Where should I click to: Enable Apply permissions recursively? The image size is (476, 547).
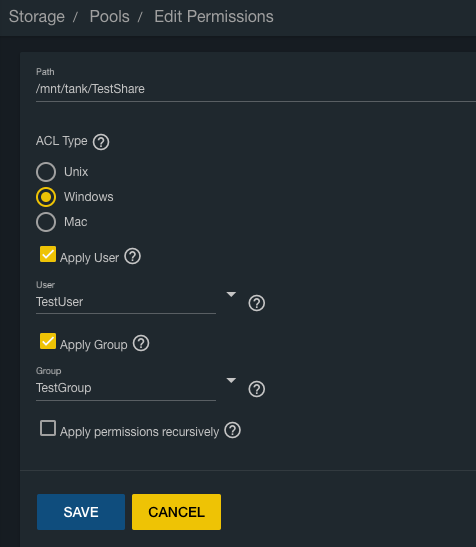click(x=48, y=428)
